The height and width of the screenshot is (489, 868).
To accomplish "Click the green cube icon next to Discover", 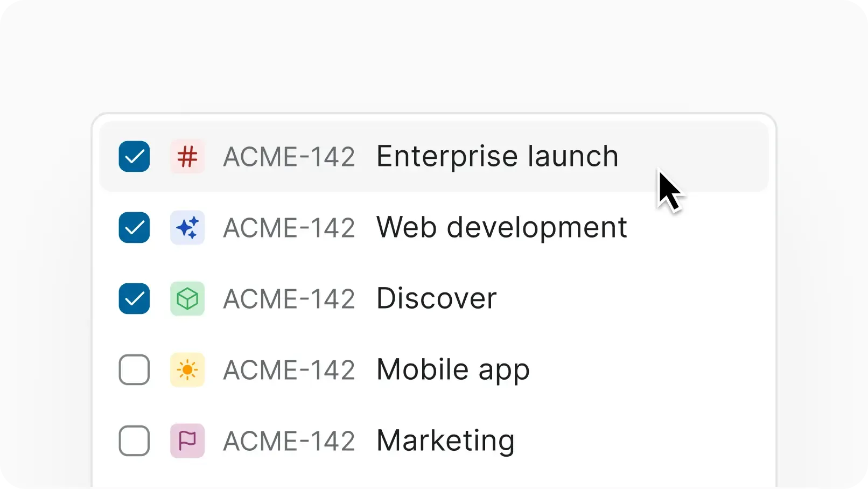I will click(x=187, y=299).
